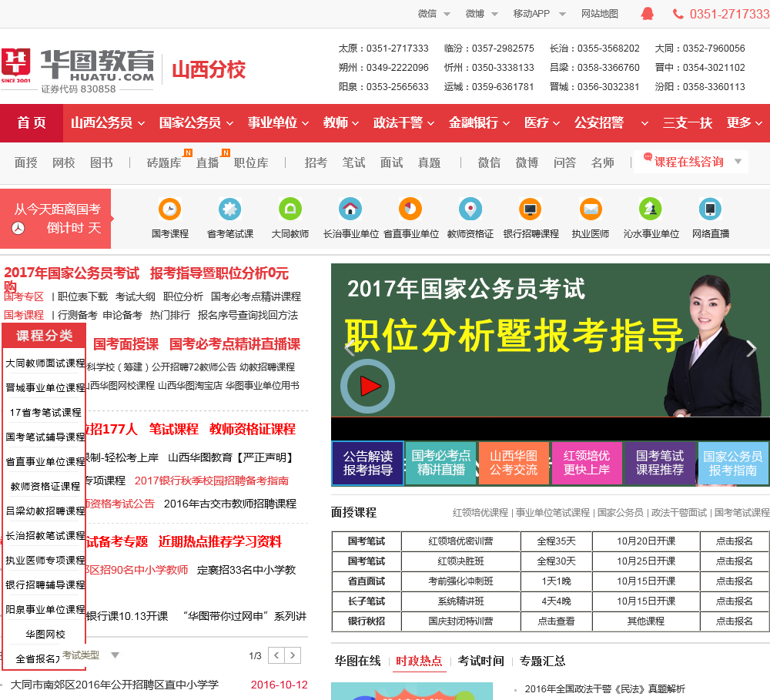Click 点击报名 in the 红领决胜班 row
The width and height of the screenshot is (770, 700).
click(x=734, y=561)
